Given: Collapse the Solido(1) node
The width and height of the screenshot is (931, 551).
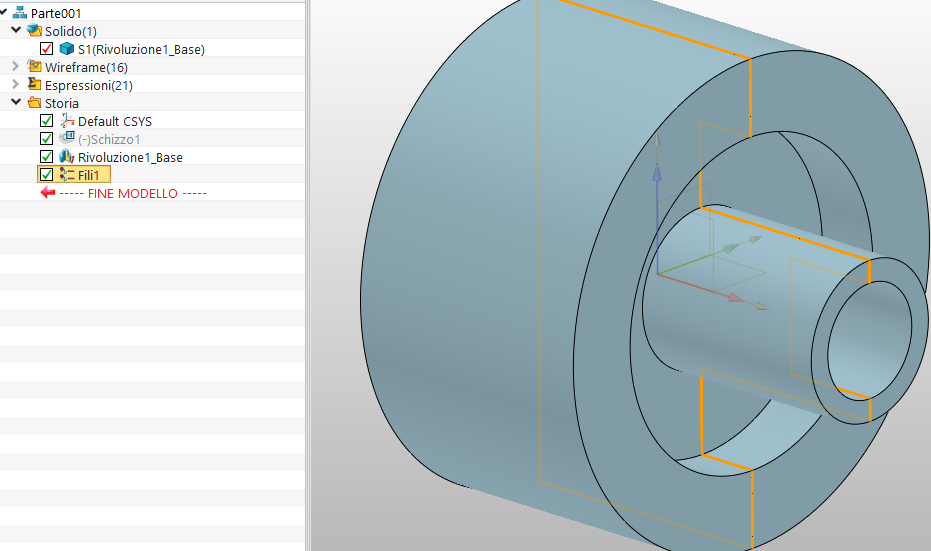Looking at the screenshot, I should 15,31.
